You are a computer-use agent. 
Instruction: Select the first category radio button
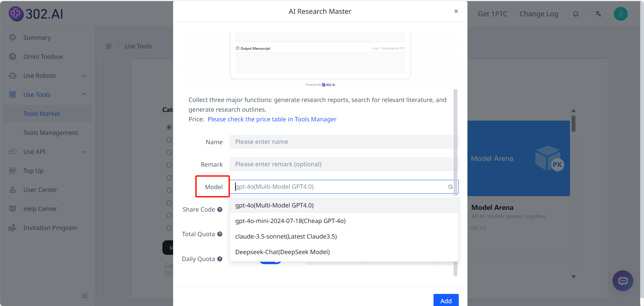tap(169, 127)
